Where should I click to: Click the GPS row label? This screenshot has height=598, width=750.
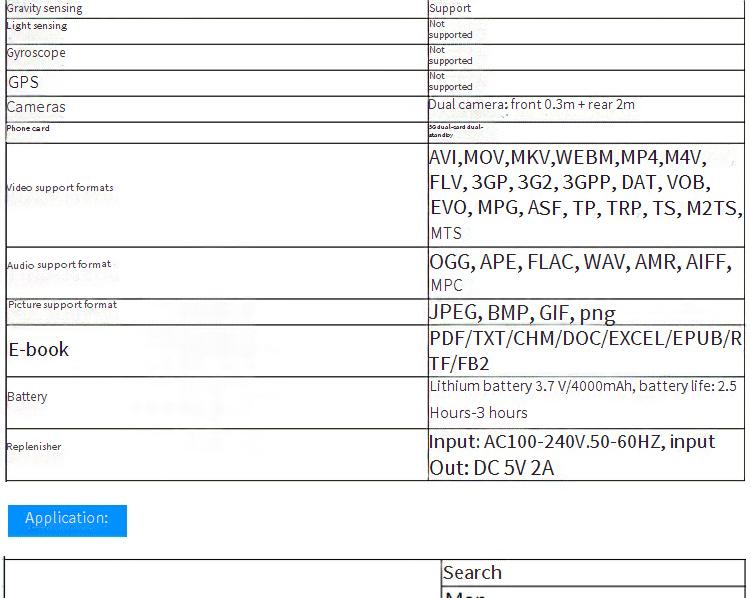click(24, 82)
